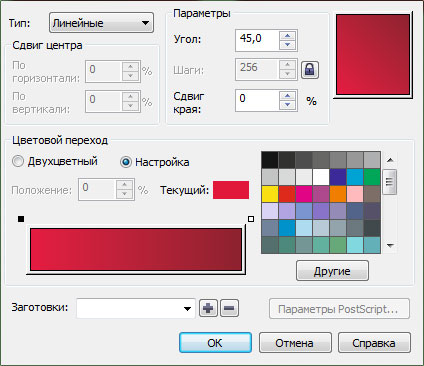Pick the red swatch in palette
This screenshot has height=366, width=424.
click(287, 194)
